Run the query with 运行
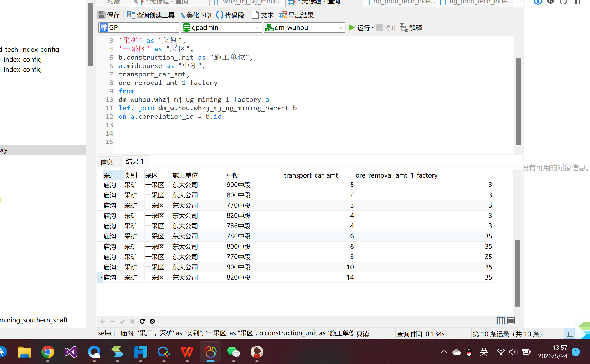 point(359,28)
